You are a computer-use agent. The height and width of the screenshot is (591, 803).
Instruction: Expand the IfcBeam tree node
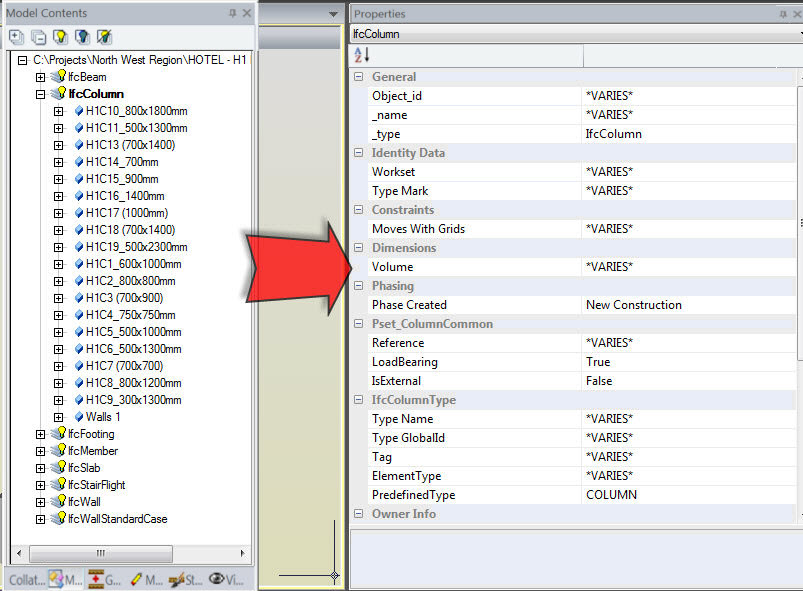pos(40,77)
